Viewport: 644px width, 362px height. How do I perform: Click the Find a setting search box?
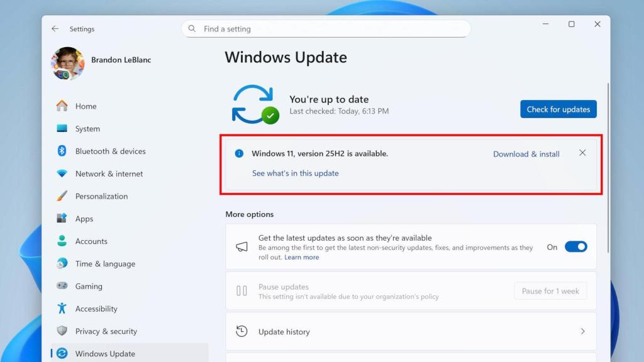tap(327, 28)
